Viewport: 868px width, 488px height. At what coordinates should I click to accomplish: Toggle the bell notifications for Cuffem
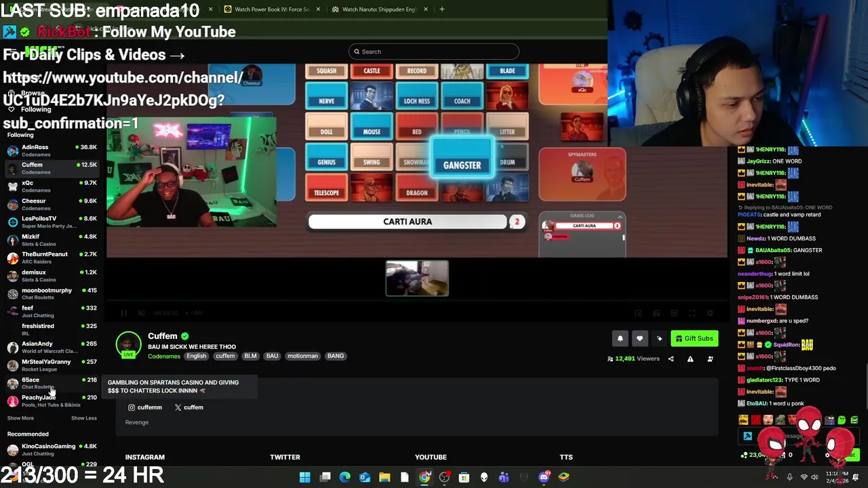620,338
